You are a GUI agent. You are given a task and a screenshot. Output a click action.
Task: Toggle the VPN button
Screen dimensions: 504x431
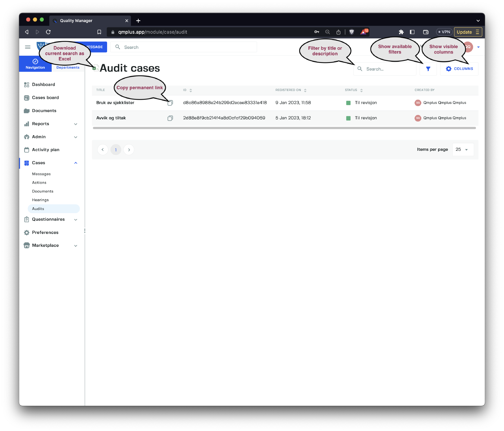pos(444,32)
